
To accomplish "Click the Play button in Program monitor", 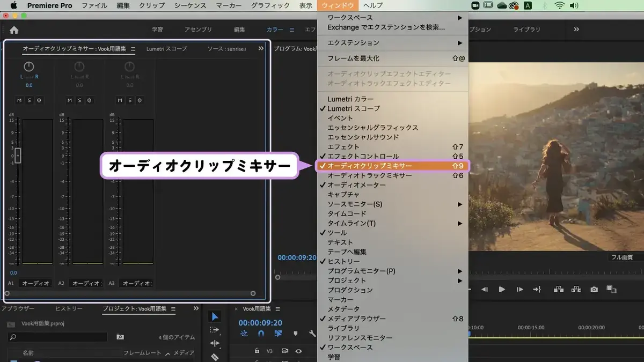I will pyautogui.click(x=502, y=289).
